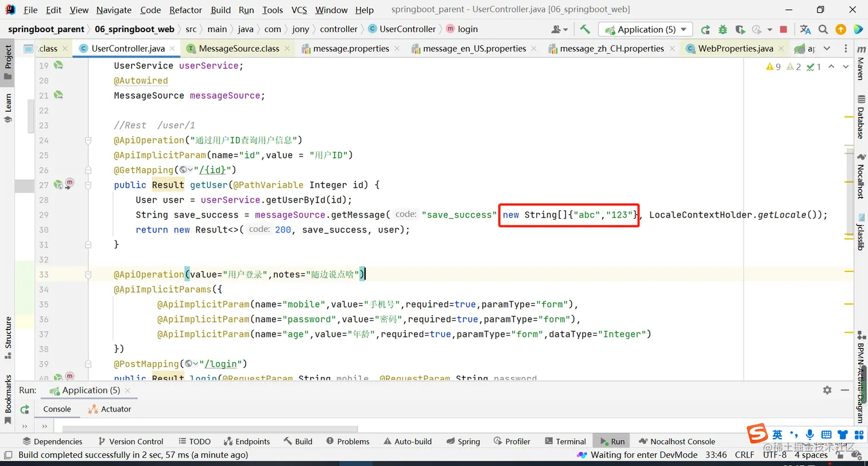Open the jclasslib side panel
Image resolution: width=868 pixels, height=466 pixels.
[x=861, y=231]
